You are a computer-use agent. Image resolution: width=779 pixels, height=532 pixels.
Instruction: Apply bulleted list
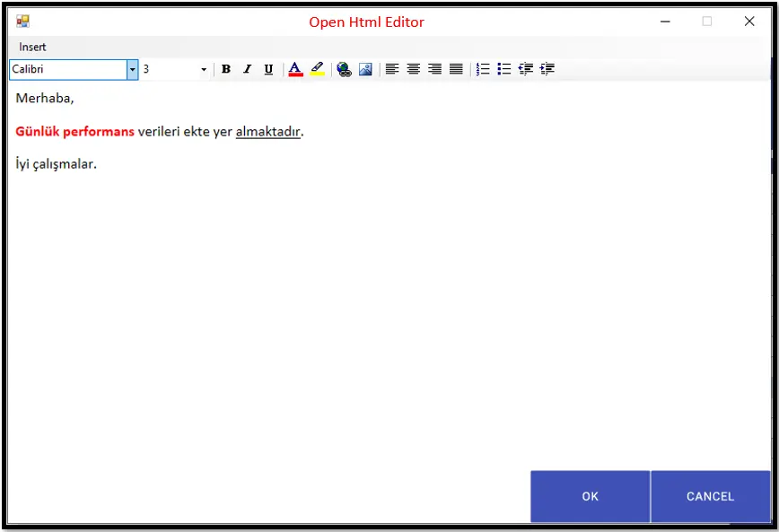[503, 69]
